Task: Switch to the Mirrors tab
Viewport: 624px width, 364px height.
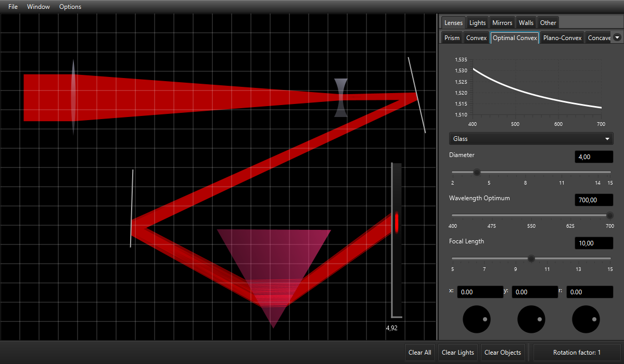Action: pos(502,23)
